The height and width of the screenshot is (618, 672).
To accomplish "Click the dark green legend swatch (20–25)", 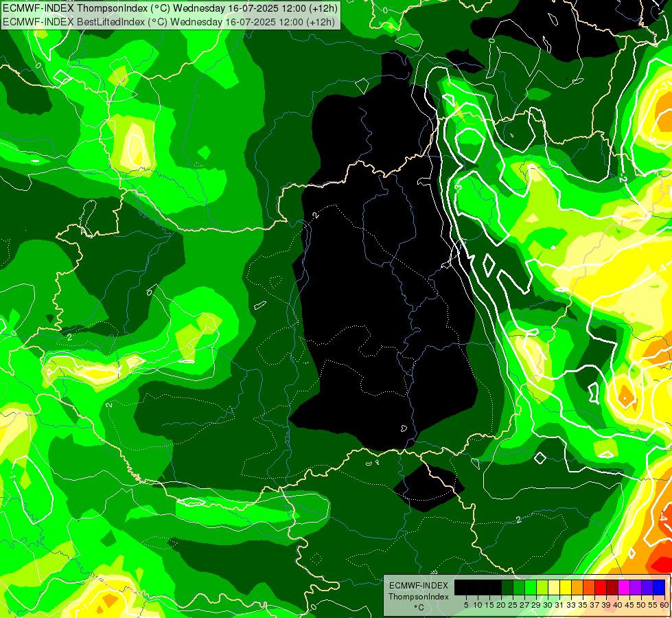I will tap(507, 587).
